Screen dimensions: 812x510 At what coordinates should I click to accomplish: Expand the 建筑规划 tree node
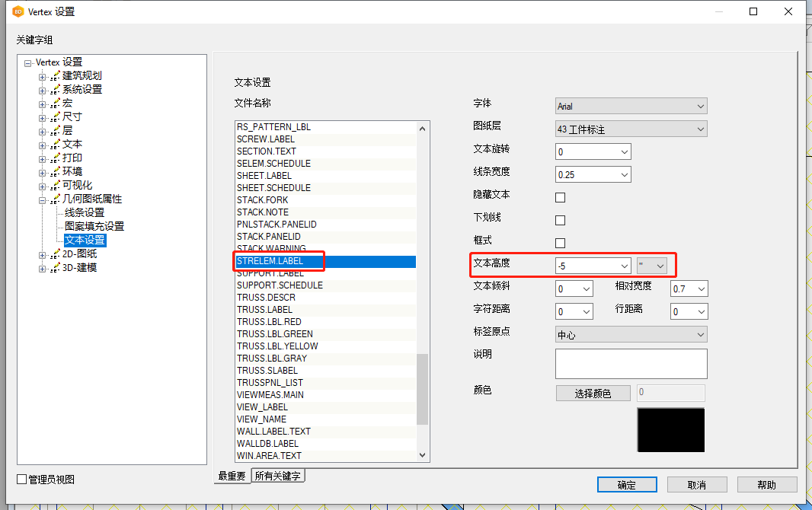(x=43, y=77)
